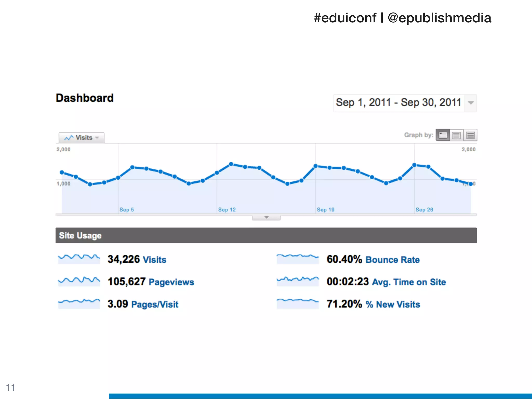Open the Bounce Rate report link
The width and height of the screenshot is (532, 399).
pos(393,260)
